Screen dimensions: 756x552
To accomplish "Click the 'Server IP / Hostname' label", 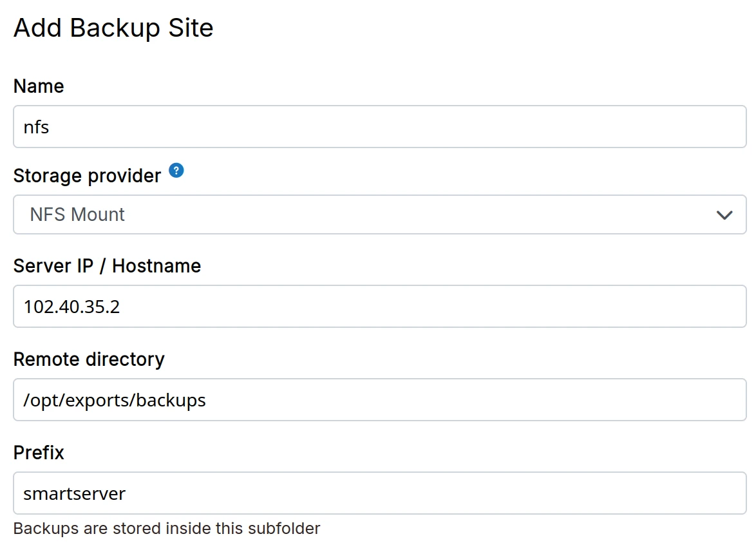I will (x=107, y=266).
